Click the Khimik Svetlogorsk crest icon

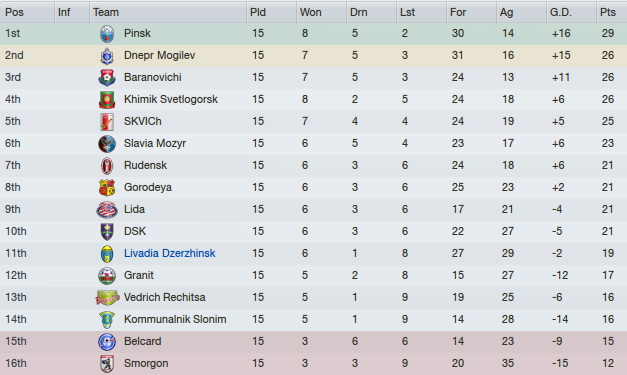(x=107, y=100)
